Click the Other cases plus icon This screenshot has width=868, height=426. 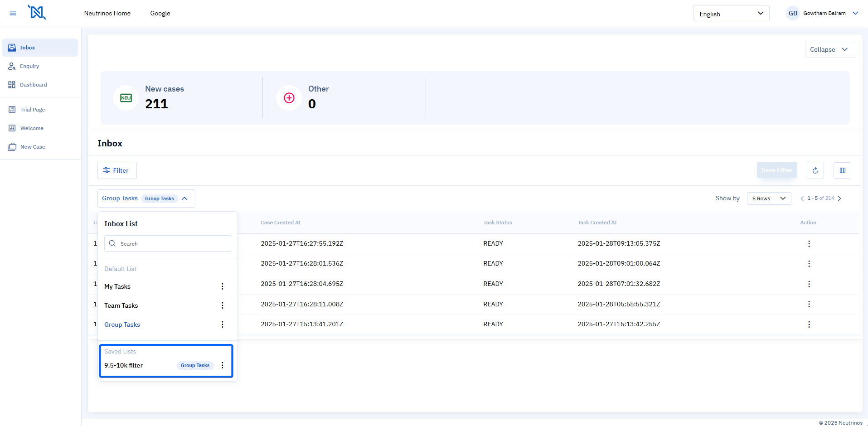[289, 98]
